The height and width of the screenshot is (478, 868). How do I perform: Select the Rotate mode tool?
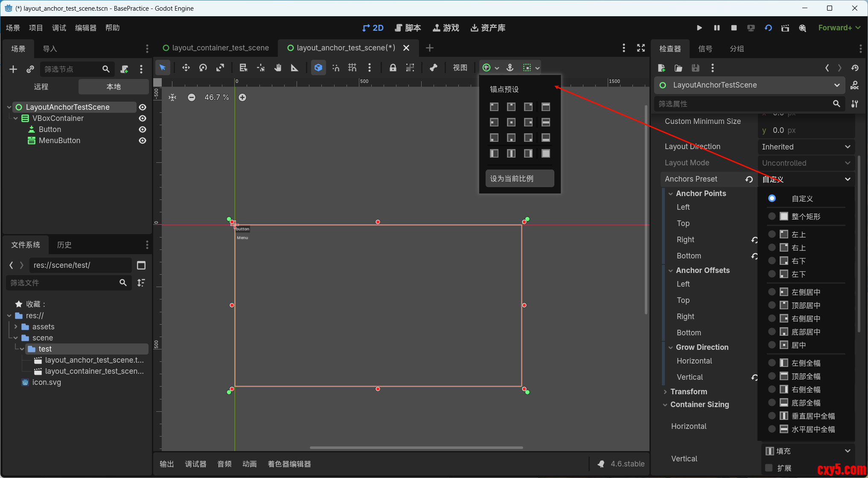(x=203, y=67)
